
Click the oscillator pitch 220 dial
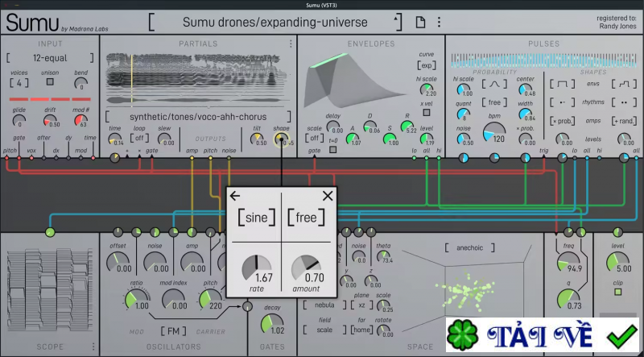[x=210, y=299]
